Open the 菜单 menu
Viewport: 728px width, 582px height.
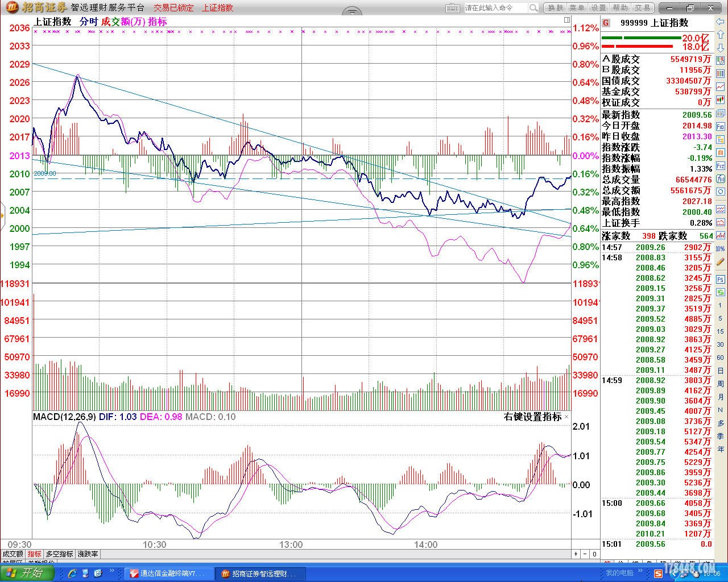pos(577,8)
